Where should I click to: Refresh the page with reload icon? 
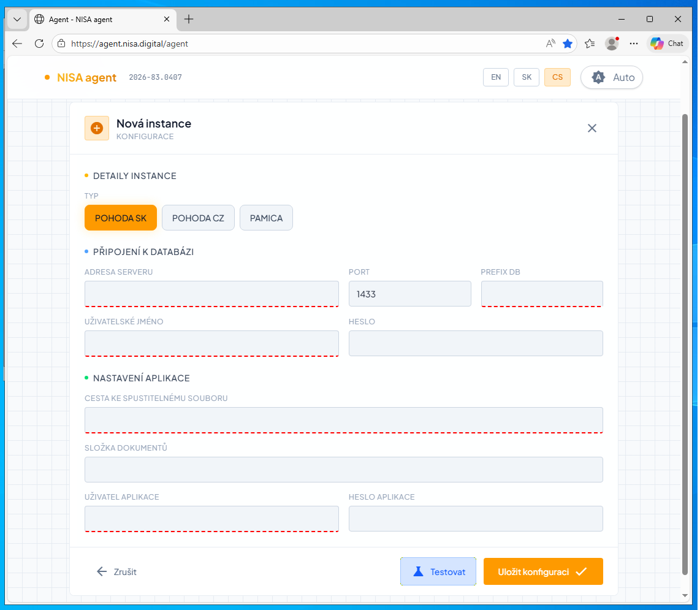tap(39, 44)
